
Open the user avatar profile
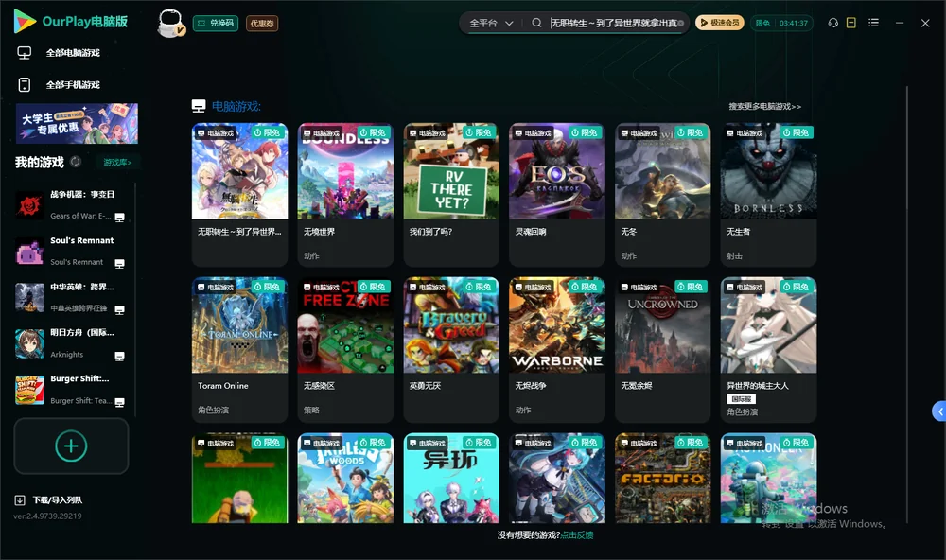(170, 24)
